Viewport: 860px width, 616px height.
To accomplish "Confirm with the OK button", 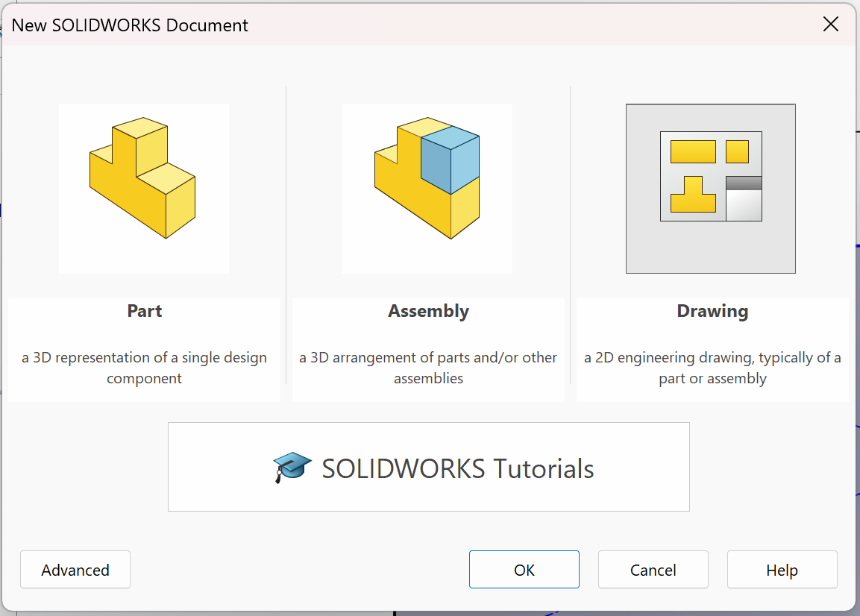I will click(524, 570).
